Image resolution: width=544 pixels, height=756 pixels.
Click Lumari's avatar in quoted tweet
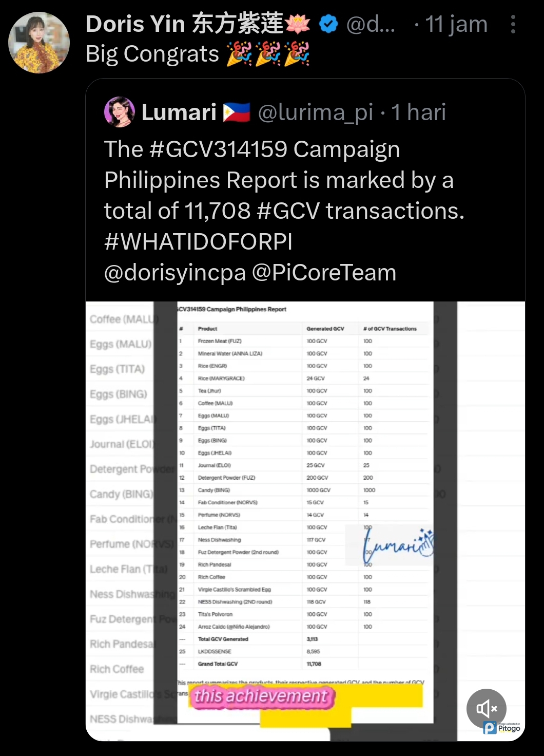tap(120, 112)
